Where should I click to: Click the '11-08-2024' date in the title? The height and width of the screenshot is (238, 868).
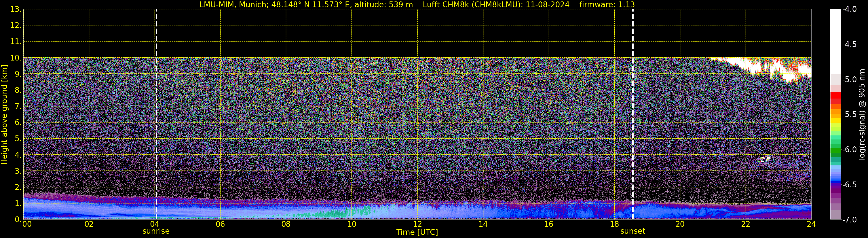(548, 5)
